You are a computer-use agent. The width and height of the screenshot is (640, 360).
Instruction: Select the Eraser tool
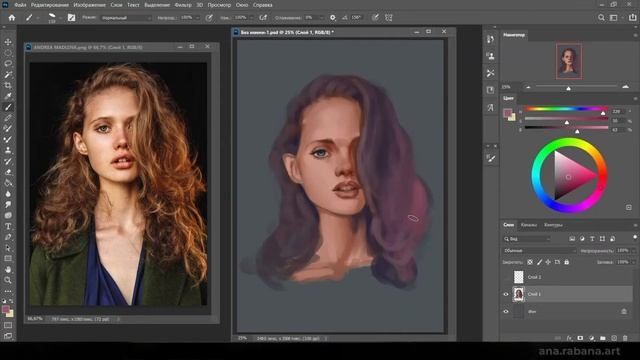coord(8,172)
